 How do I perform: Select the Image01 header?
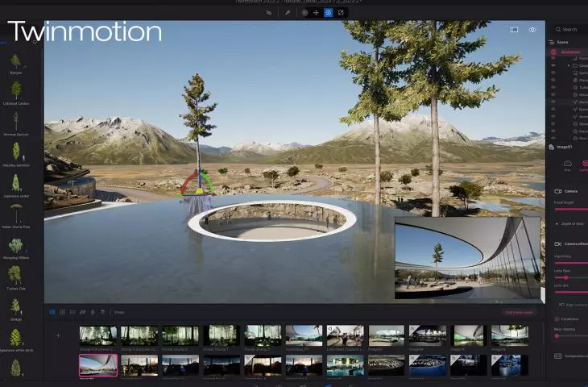(x=564, y=147)
